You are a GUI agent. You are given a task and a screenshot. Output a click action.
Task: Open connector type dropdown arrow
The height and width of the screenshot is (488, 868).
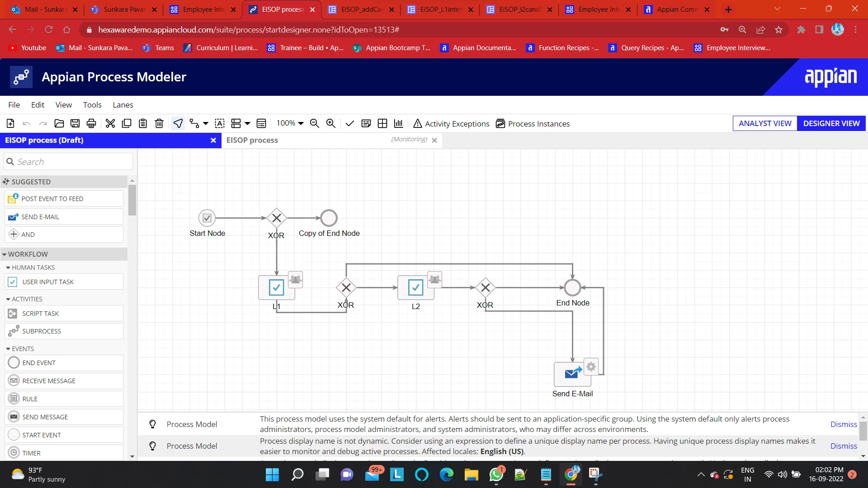(206, 123)
